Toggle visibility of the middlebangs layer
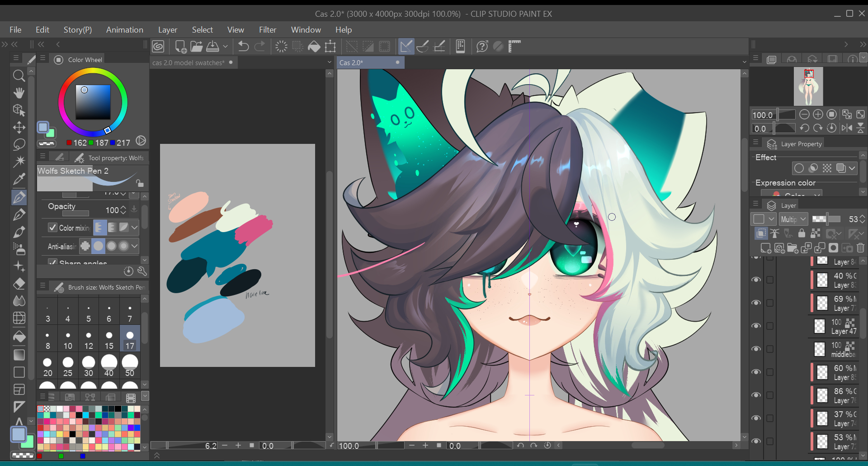 (756, 349)
